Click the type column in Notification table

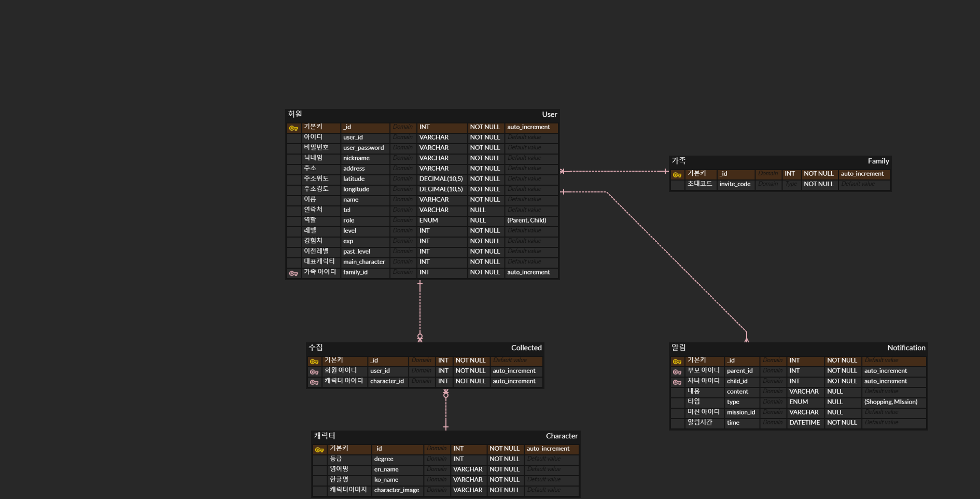[733, 402]
